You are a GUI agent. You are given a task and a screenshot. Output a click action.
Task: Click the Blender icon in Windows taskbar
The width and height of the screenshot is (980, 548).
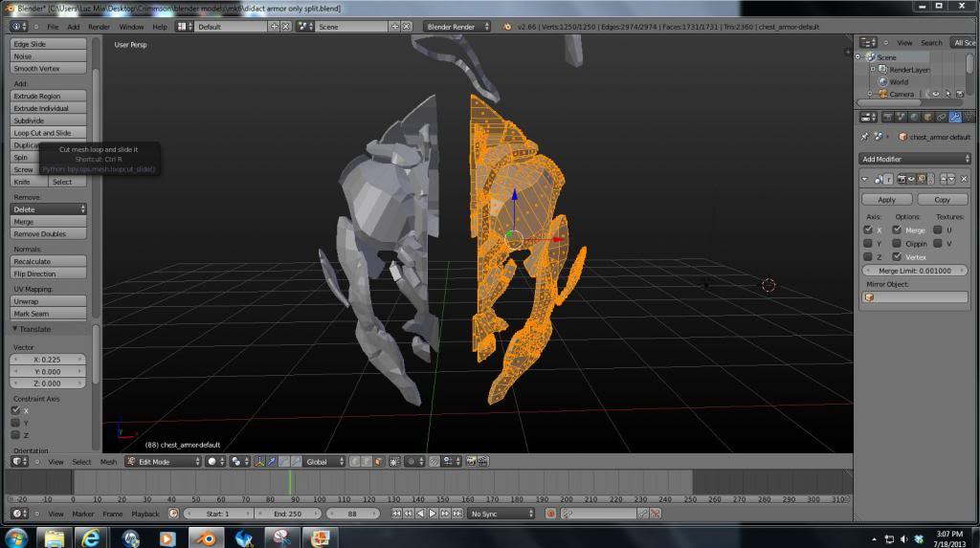pos(204,538)
